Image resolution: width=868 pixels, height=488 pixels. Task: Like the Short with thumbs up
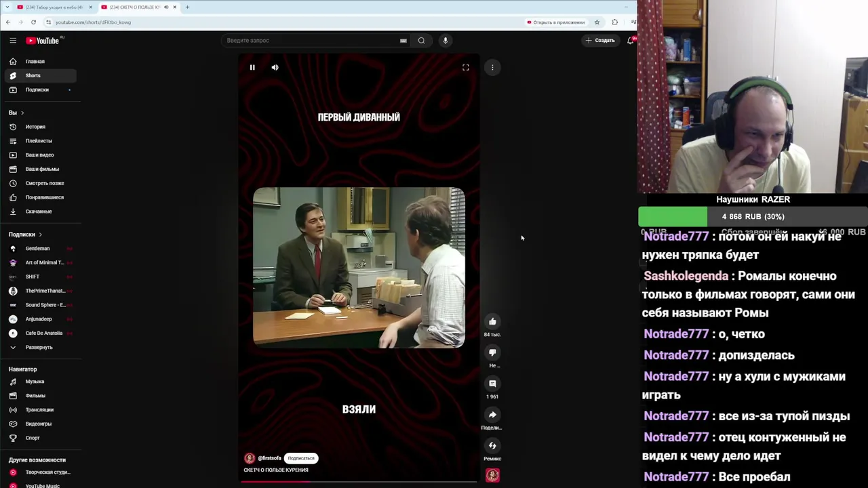[x=492, y=321]
